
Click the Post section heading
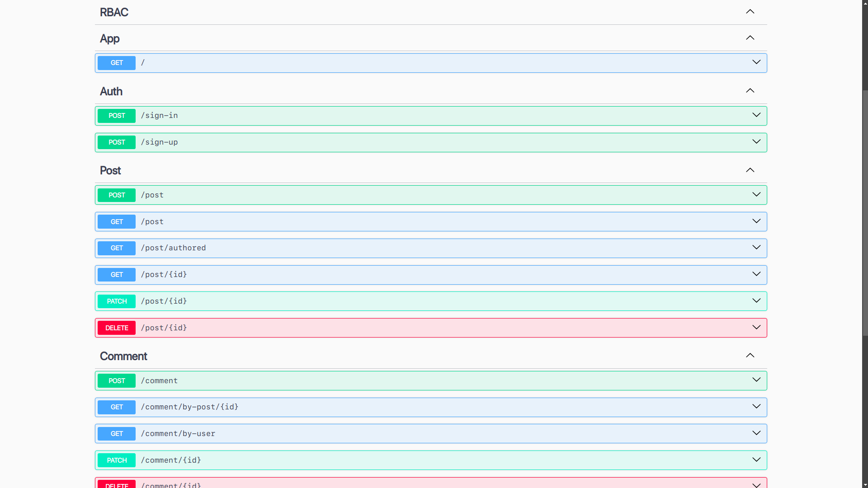coord(110,171)
